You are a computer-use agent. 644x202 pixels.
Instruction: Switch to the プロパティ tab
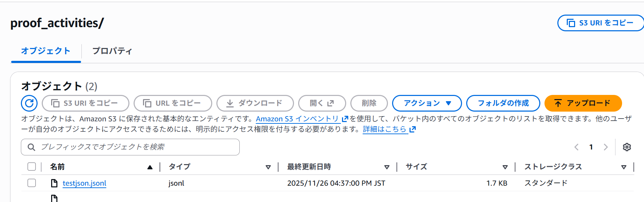pos(112,51)
